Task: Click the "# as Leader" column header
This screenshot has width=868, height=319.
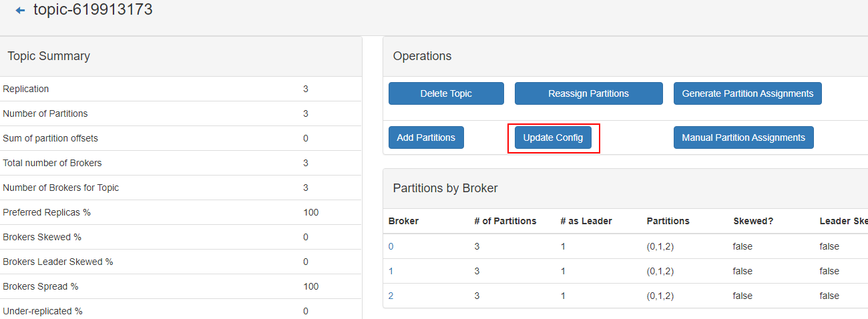Action: tap(586, 221)
